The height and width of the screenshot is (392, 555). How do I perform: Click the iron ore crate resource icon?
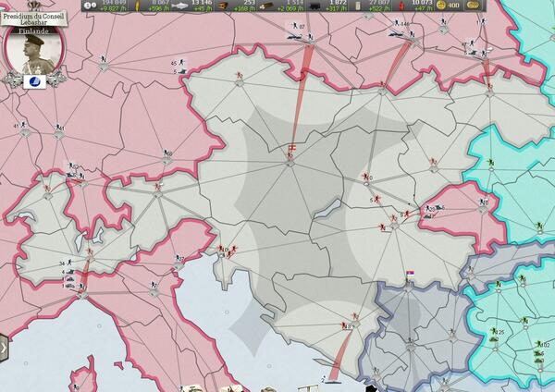click(223, 6)
